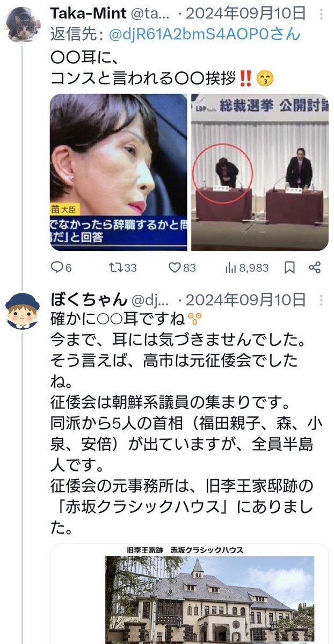
Task: Enlarge the woman's face close-up photo
Action: click(x=119, y=172)
